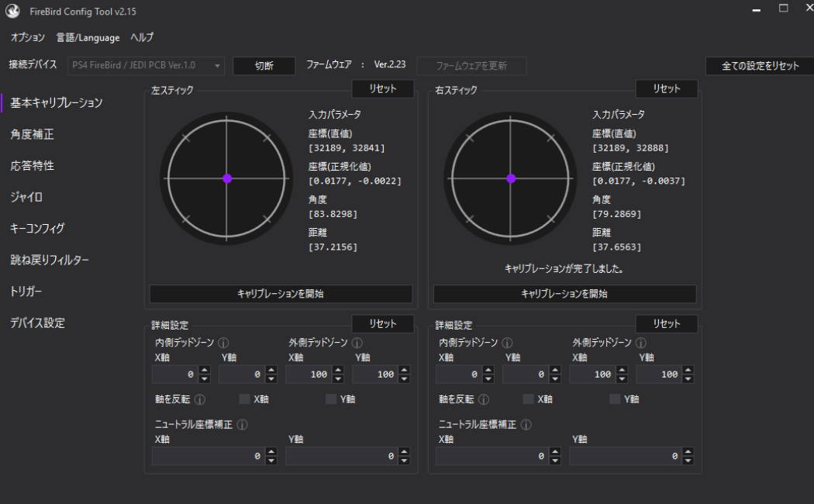Image resolution: width=814 pixels, height=504 pixels.
Task: Click info icon beside left 外側デッドゾーン
Action: click(x=357, y=343)
